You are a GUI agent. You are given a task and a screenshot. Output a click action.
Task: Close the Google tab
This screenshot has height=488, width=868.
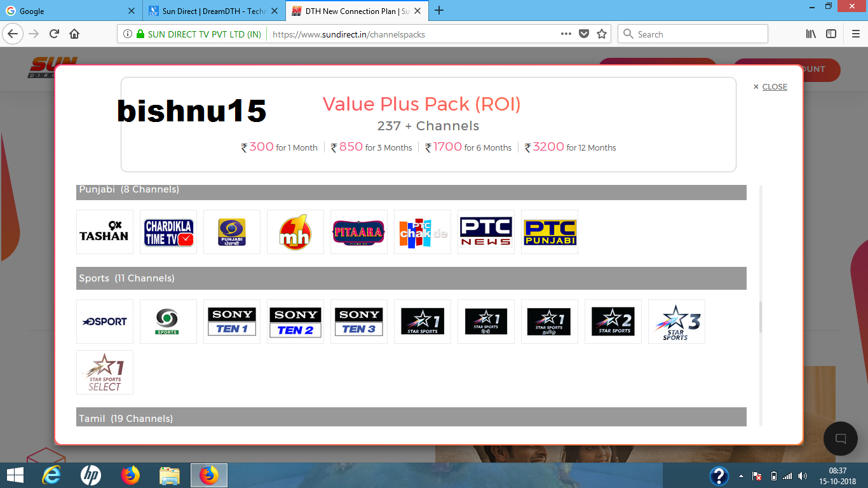click(132, 11)
